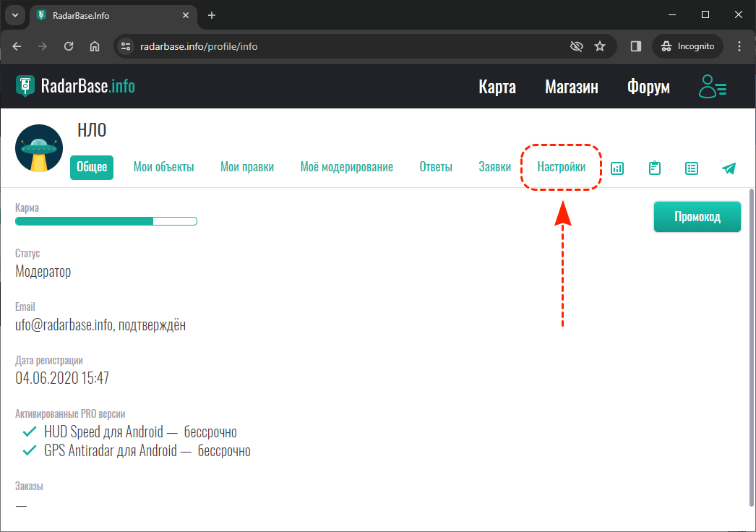Toggle the hidden-eye icon in the address bar
756x532 pixels.
pyautogui.click(x=576, y=46)
